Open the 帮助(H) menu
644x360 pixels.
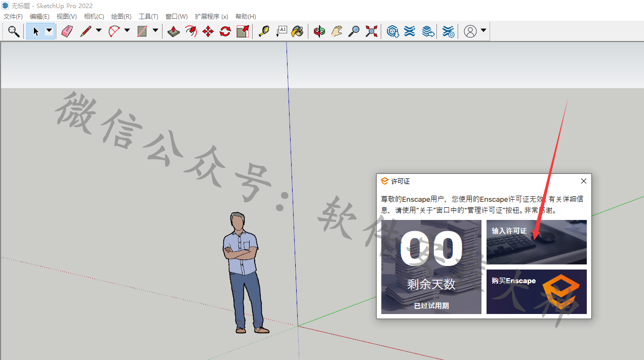coord(246,17)
